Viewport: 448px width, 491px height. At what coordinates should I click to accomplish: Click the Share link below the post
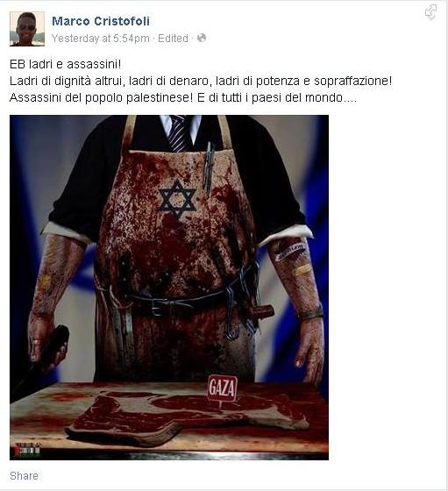24,475
